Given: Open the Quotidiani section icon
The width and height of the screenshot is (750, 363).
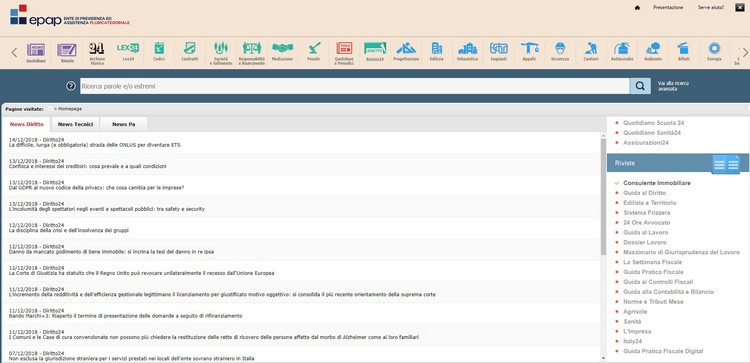Looking at the screenshot, I should (x=36, y=52).
